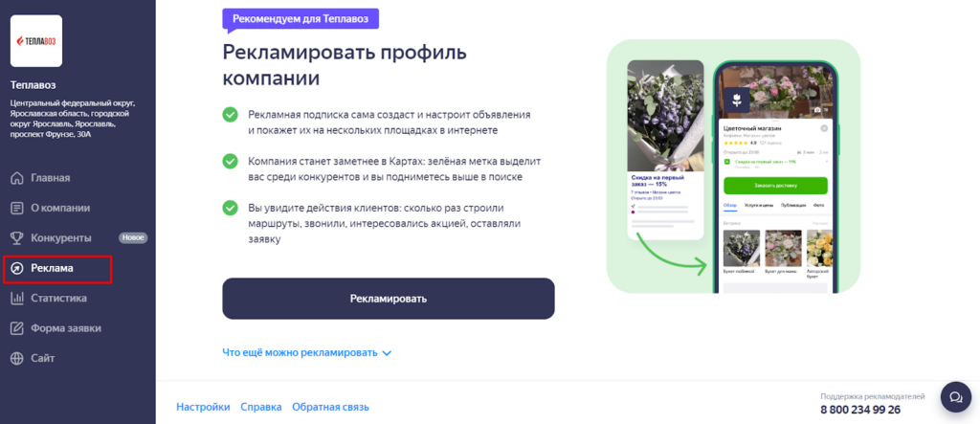The image size is (980, 424).
Task: Click the Форма заявки edit icon
Action: point(17,328)
